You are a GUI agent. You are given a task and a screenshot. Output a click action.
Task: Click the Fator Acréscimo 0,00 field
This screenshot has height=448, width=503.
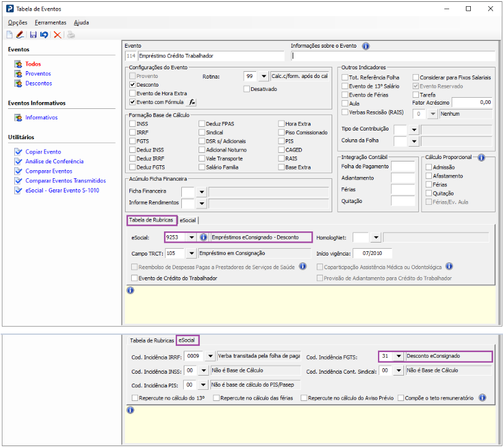472,102
